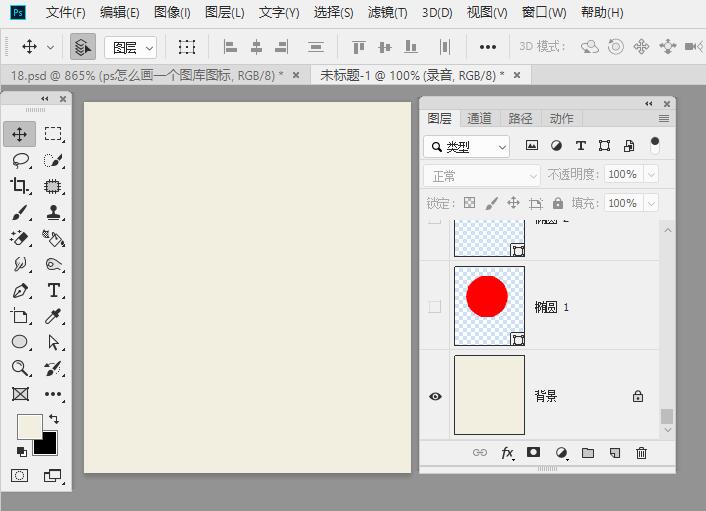Link layers chain icon
Screen dimensions: 706x511
(x=480, y=452)
